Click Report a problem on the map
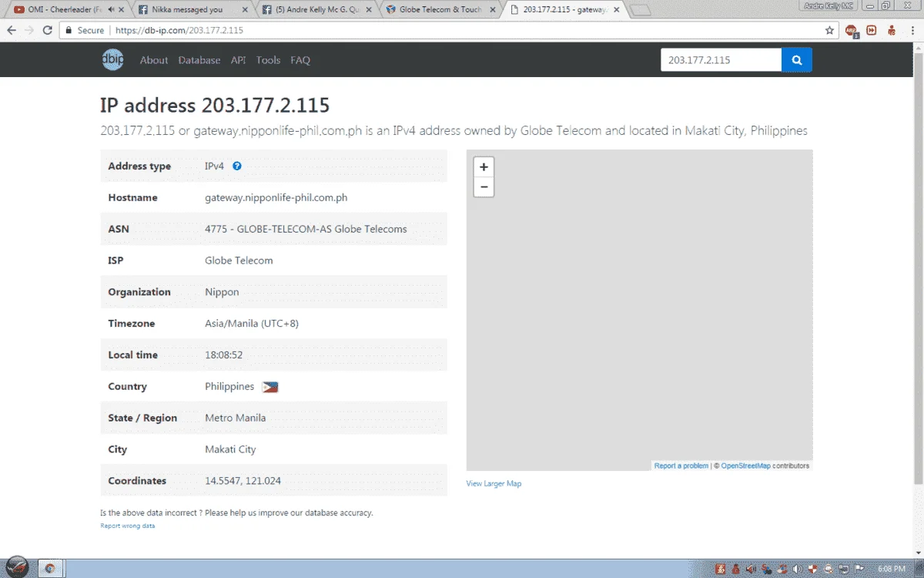Image resolution: width=924 pixels, height=578 pixels. coord(681,465)
